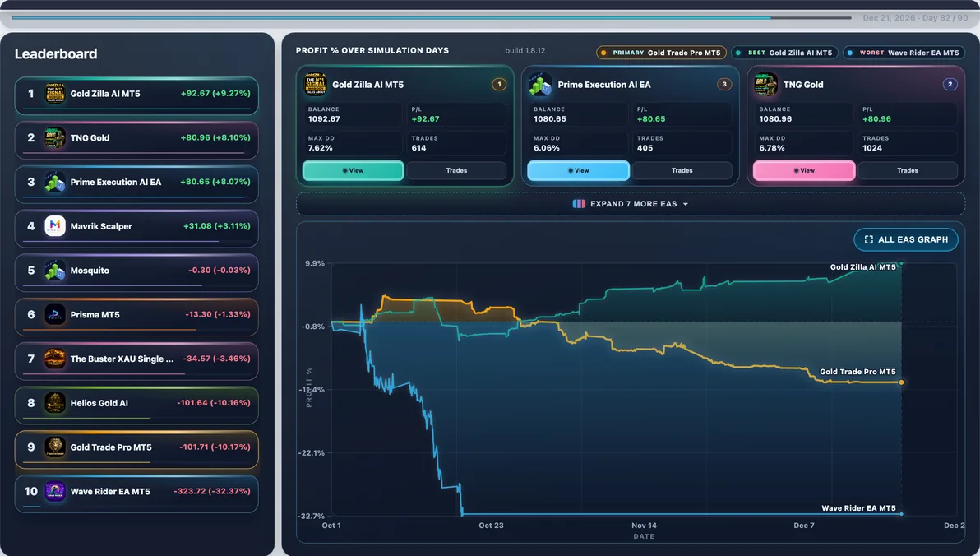
Task: Select leaderboard row 8 Helios Gold AI
Action: [136, 405]
